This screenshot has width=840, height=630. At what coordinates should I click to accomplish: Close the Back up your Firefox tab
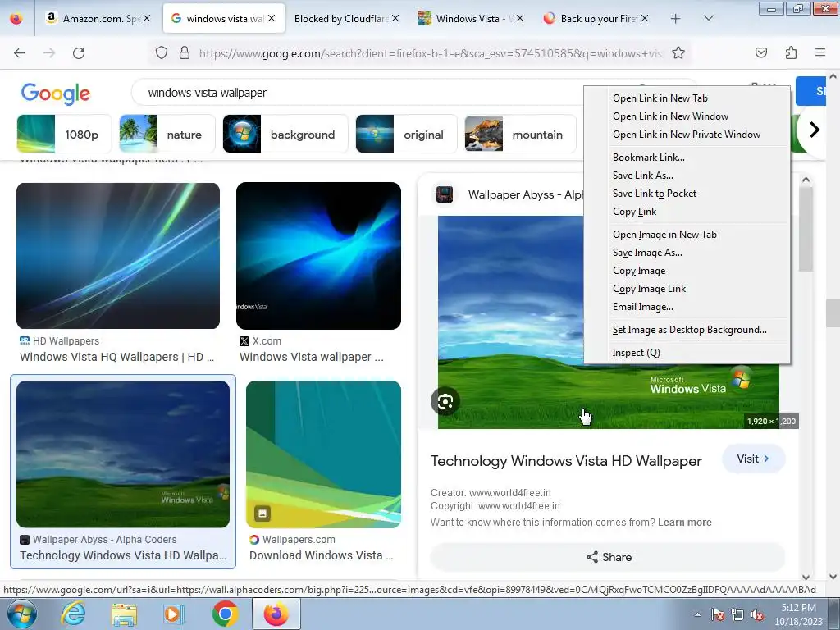[x=645, y=18]
